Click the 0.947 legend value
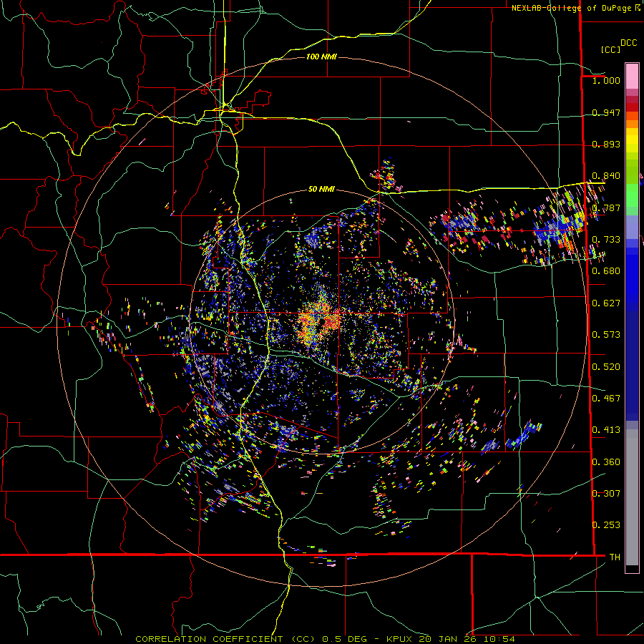 click(x=606, y=112)
